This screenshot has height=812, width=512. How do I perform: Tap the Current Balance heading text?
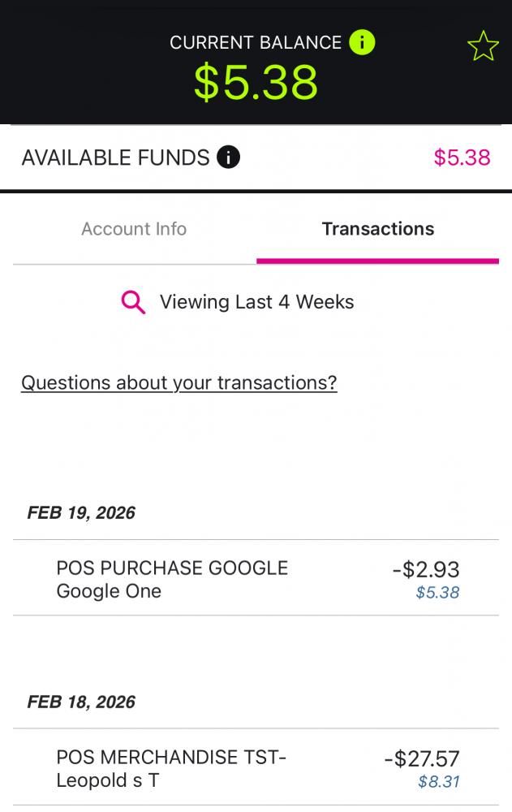click(255, 42)
